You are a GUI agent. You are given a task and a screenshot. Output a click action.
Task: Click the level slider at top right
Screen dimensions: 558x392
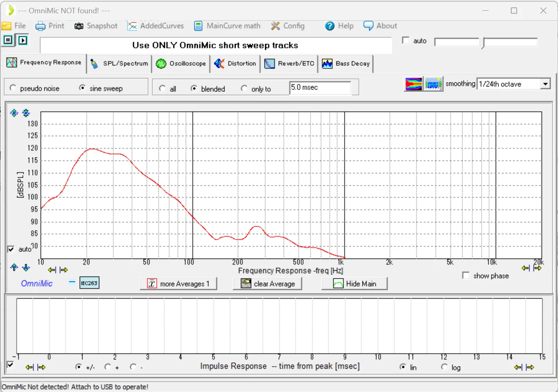click(483, 43)
